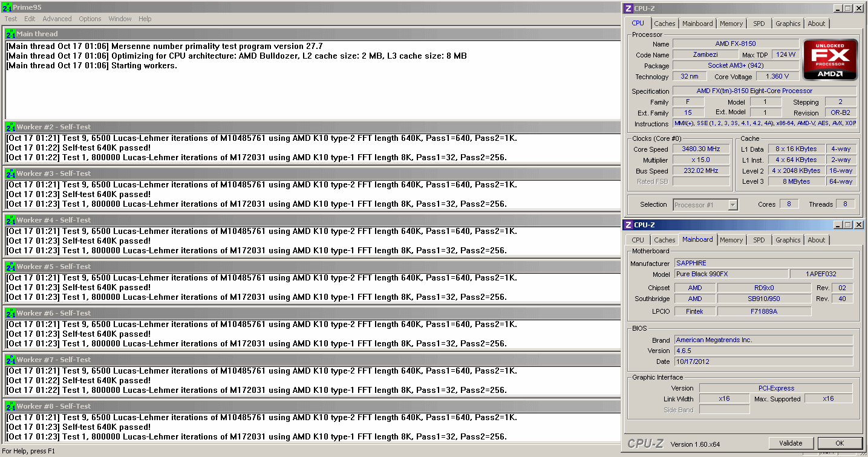Click the Level 3 cache value 8 MBytes
This screenshot has height=457, width=868.
click(797, 181)
